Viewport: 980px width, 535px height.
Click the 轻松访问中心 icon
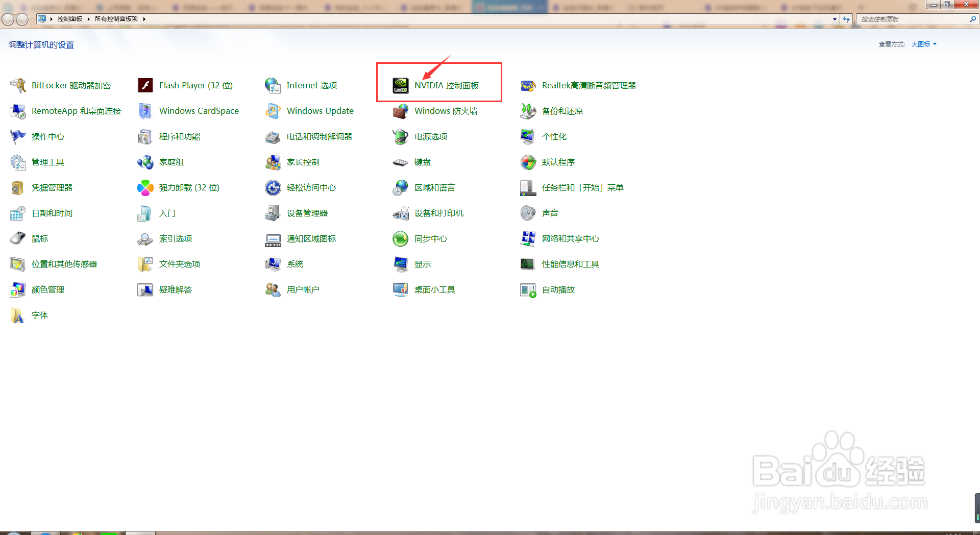pos(273,187)
